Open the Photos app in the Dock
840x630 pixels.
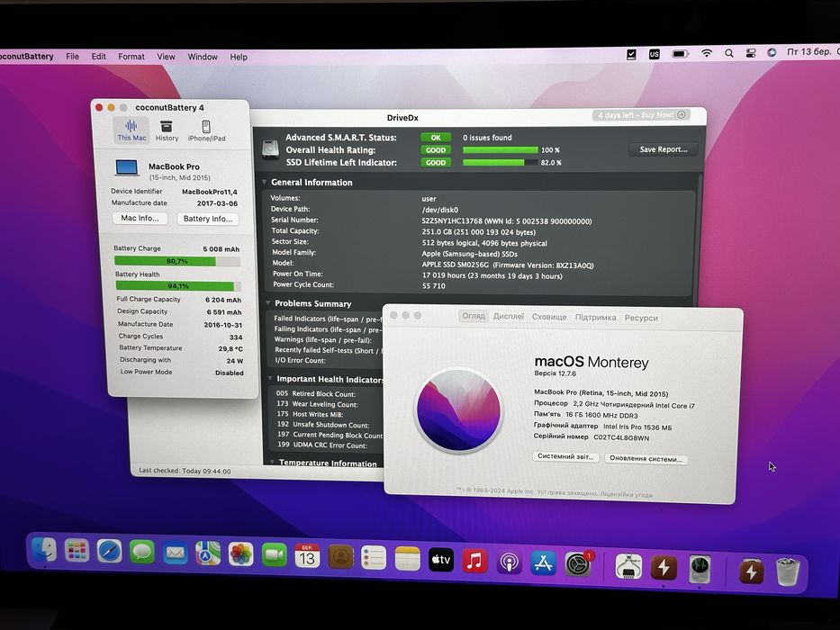[241, 554]
